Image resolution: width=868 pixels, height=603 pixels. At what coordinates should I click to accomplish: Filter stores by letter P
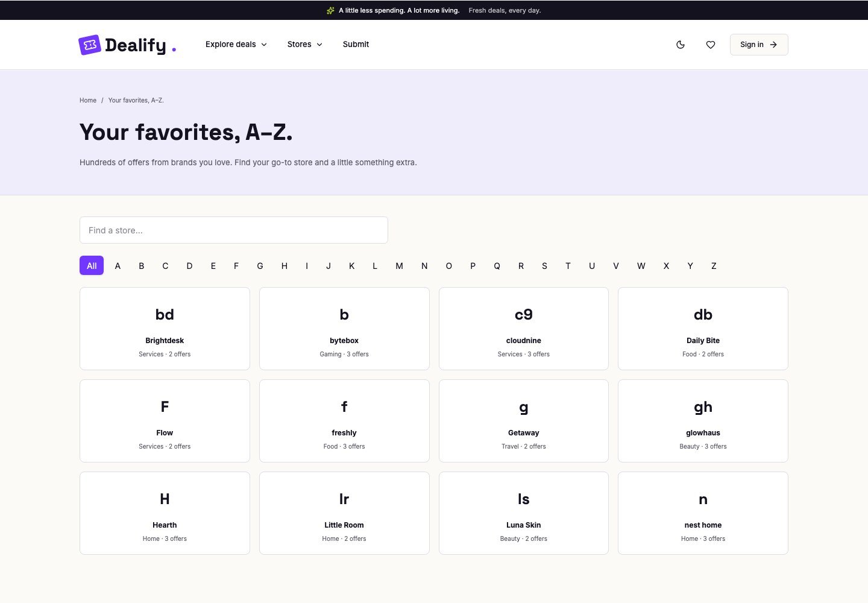click(x=473, y=265)
